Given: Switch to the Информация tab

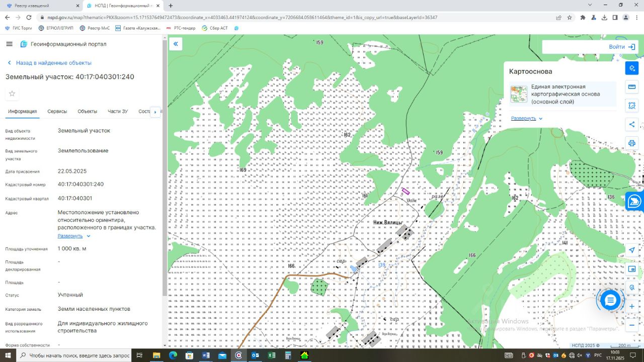Looking at the screenshot, I should (x=22, y=112).
